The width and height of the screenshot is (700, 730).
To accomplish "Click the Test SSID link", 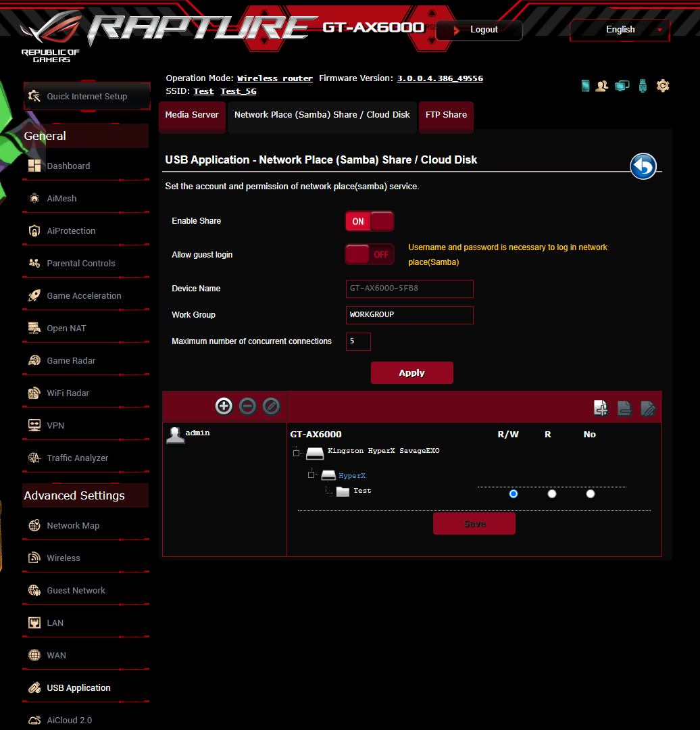I will [x=203, y=91].
